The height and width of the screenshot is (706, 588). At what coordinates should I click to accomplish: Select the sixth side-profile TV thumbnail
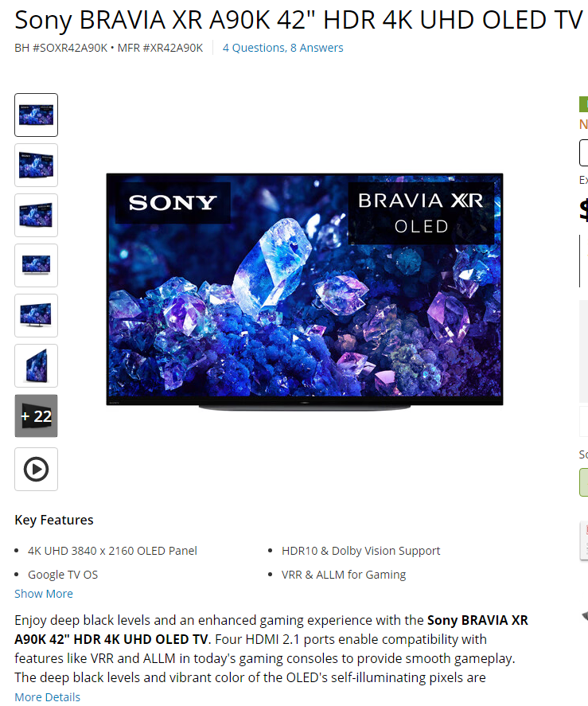point(36,365)
